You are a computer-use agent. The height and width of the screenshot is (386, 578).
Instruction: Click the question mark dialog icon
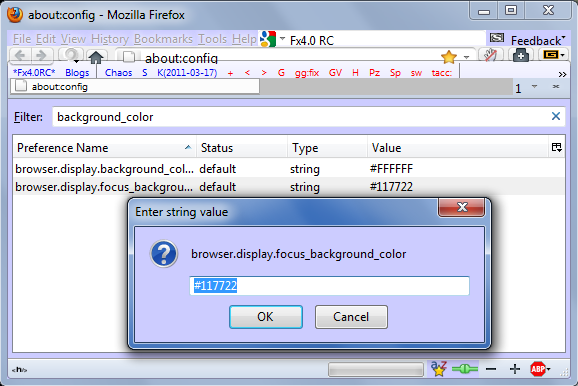[x=164, y=254]
